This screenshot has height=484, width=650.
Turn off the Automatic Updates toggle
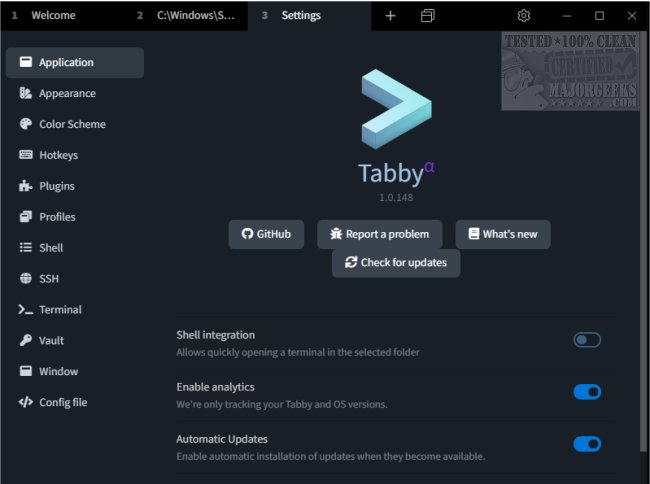click(587, 444)
